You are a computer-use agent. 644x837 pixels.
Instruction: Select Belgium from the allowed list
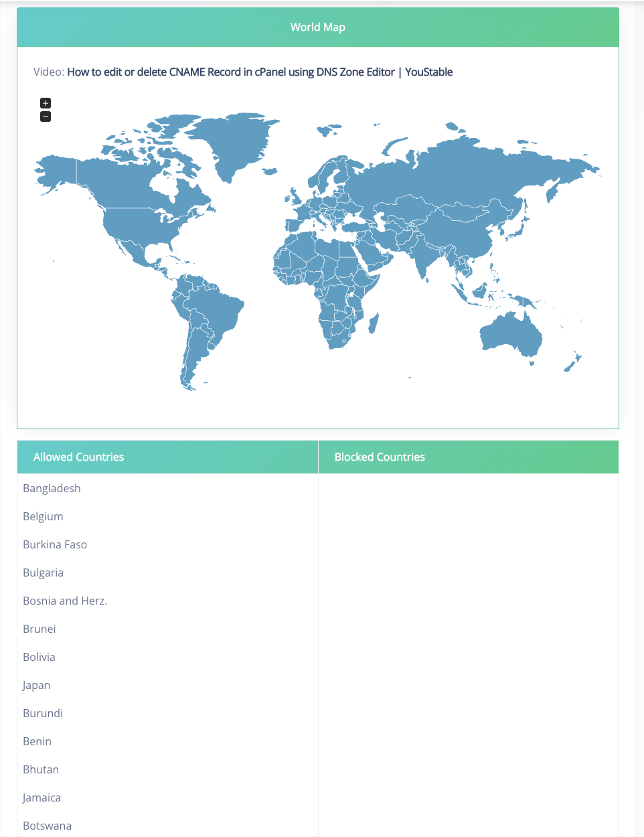[x=43, y=516]
